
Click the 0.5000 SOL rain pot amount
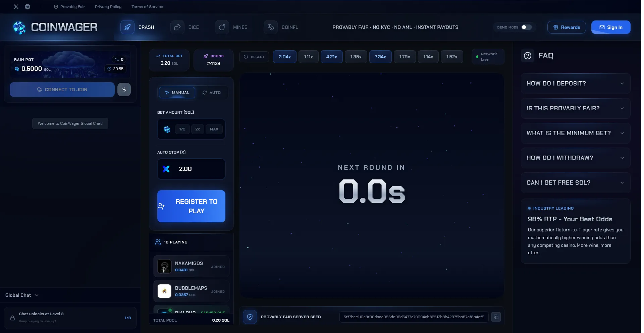click(33, 69)
